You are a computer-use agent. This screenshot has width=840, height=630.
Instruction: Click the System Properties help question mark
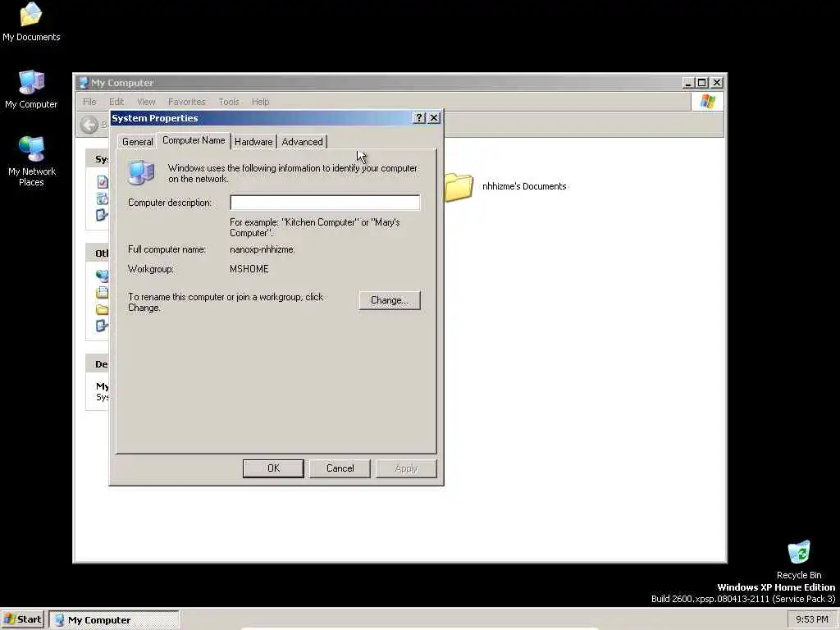[x=419, y=118]
